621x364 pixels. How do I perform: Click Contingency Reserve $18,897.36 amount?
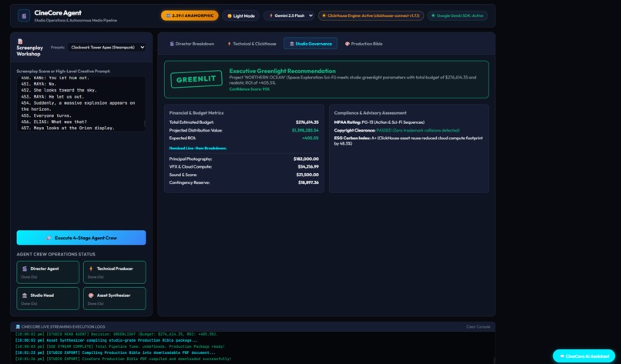tap(308, 183)
